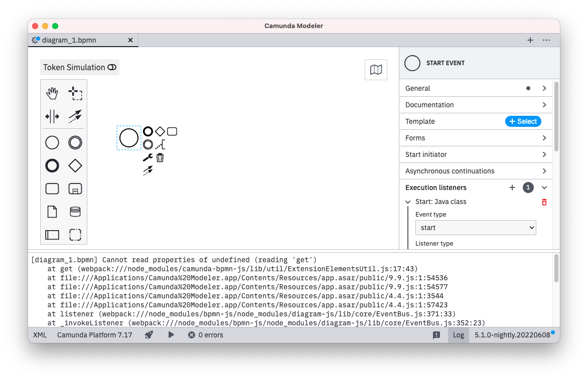Add a new execution listener with the plus button
The image size is (588, 380).
pyautogui.click(x=512, y=187)
